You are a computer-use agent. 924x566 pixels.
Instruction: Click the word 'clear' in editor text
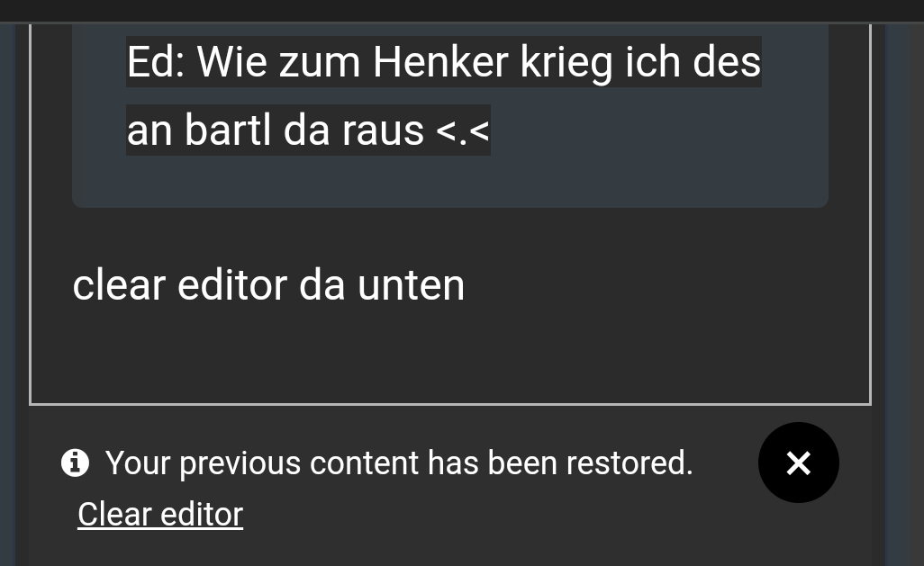pyautogui.click(x=119, y=285)
